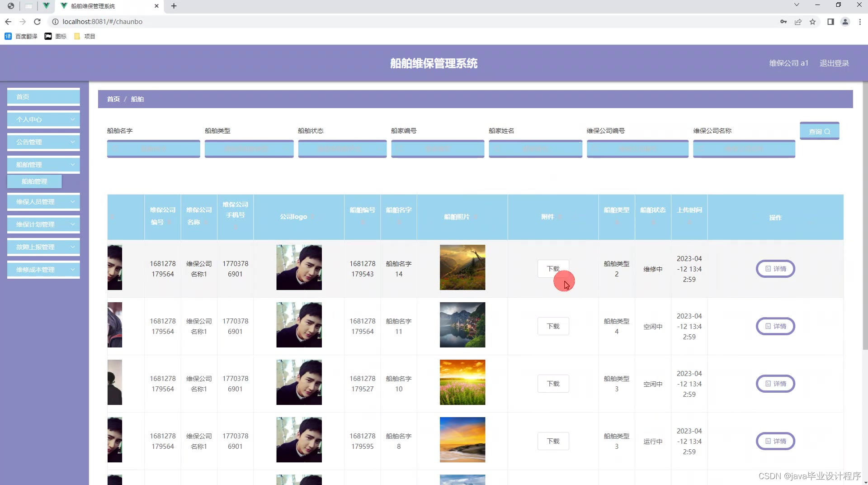Open the 船舶管理 submenu item
The image size is (868, 485).
(x=34, y=181)
